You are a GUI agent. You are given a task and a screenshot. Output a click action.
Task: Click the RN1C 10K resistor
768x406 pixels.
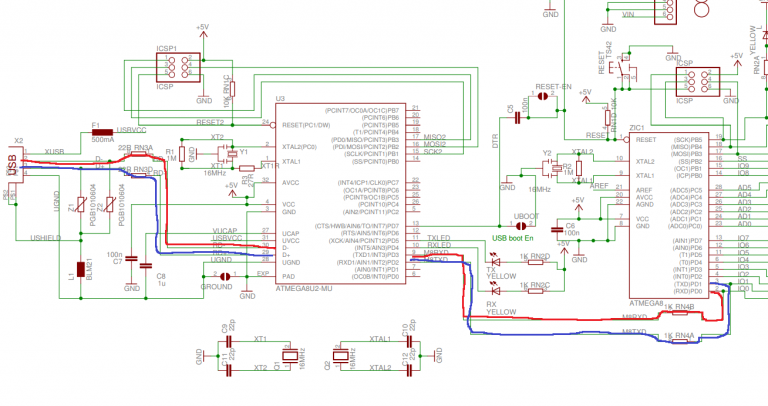pyautogui.click(x=232, y=89)
